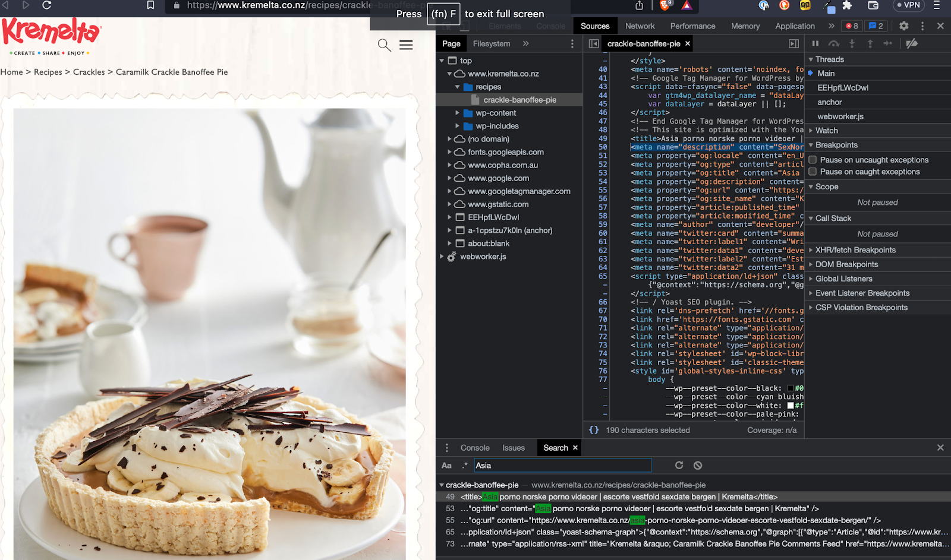Open the Console drawer tab

point(474,447)
